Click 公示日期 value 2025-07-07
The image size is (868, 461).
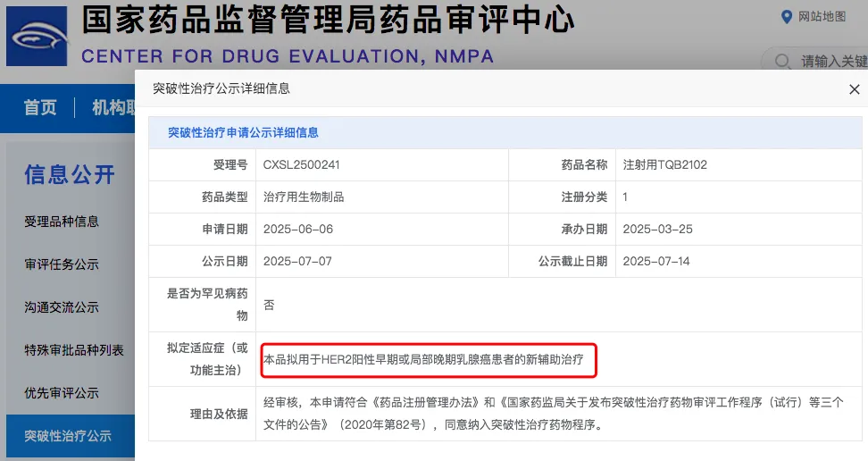point(297,261)
